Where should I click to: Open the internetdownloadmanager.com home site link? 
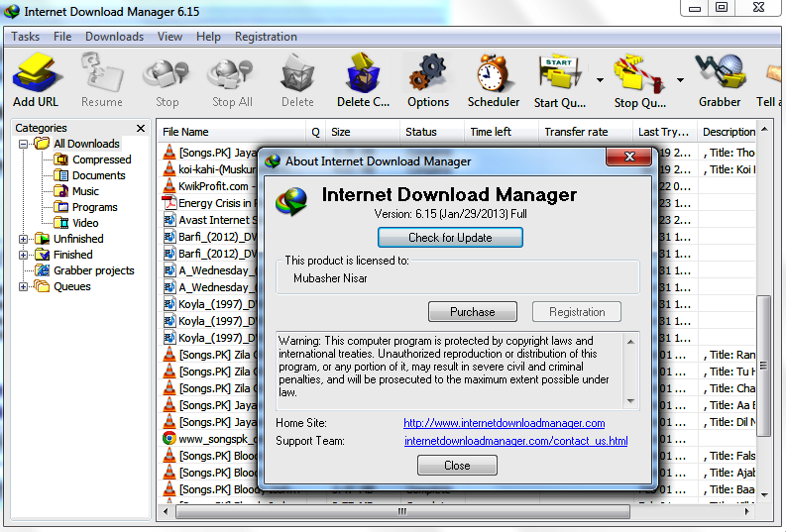pos(504,423)
